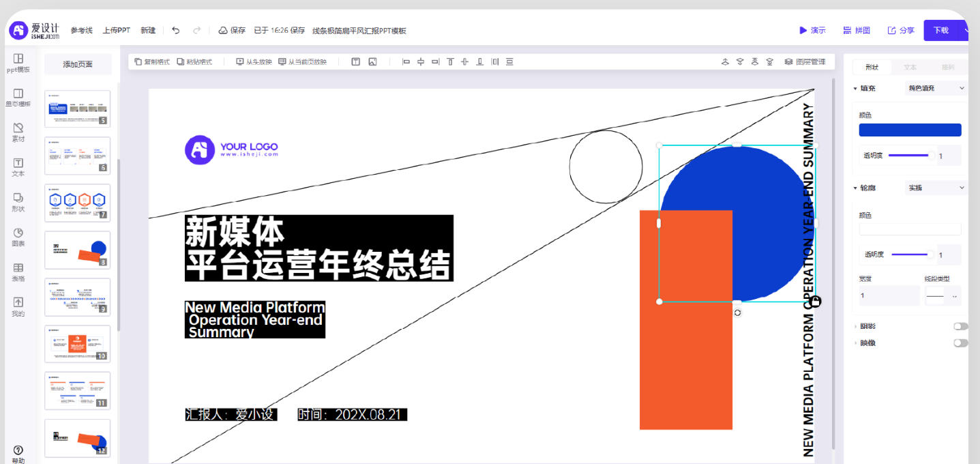
Task: Open the 线段类型 line type dropdown
Action: 942,296
